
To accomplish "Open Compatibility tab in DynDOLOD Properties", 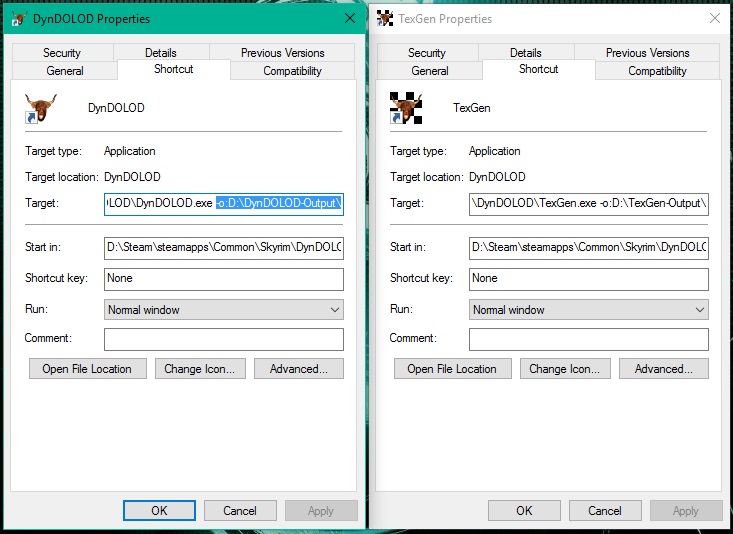I will pos(292,71).
